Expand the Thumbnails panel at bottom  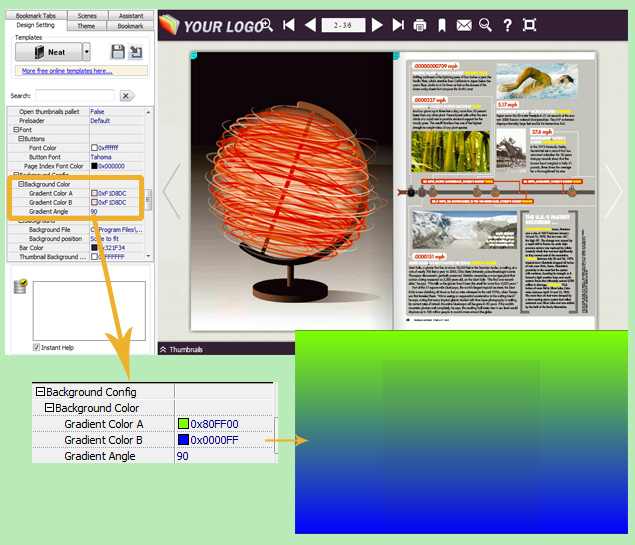point(164,349)
